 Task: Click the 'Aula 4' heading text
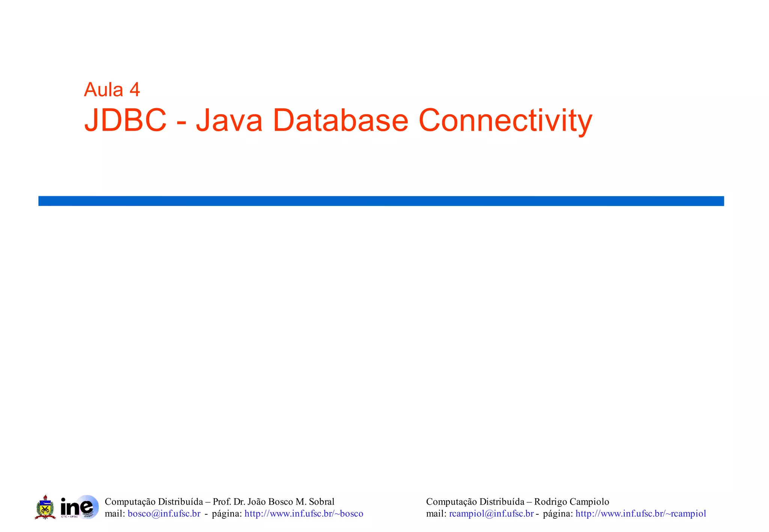coord(112,90)
